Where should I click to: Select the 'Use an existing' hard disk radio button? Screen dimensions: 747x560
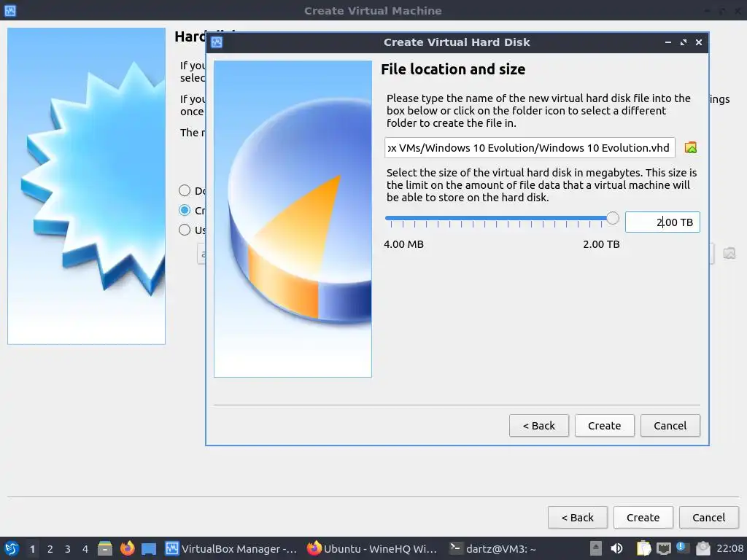[185, 230]
